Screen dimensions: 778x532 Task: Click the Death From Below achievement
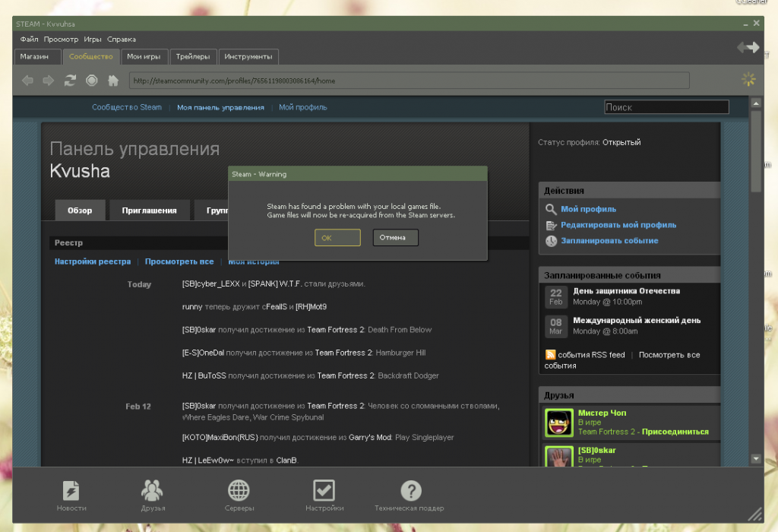click(400, 330)
